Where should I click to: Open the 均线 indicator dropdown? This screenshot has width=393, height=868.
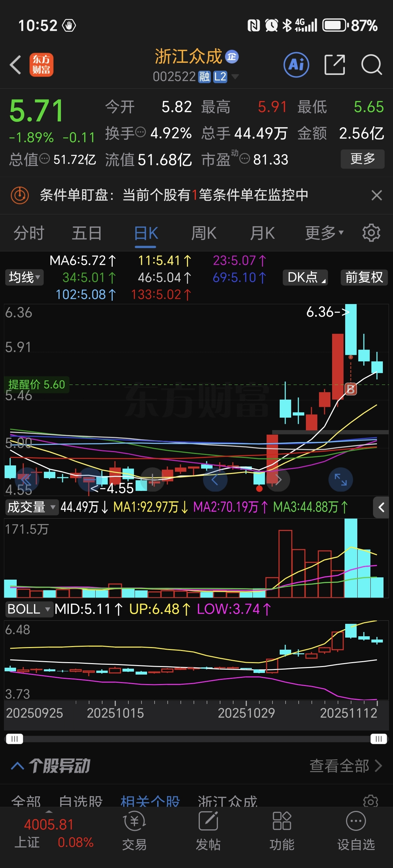(24, 277)
